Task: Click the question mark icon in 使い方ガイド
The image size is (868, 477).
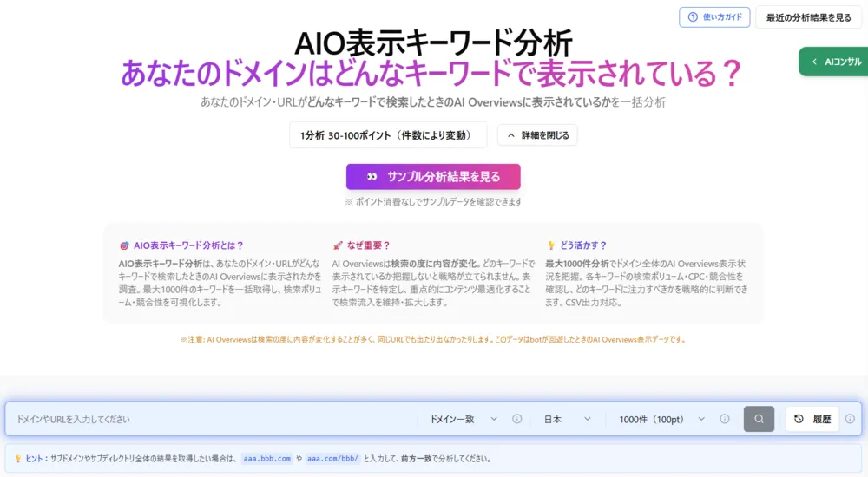Action: (693, 17)
